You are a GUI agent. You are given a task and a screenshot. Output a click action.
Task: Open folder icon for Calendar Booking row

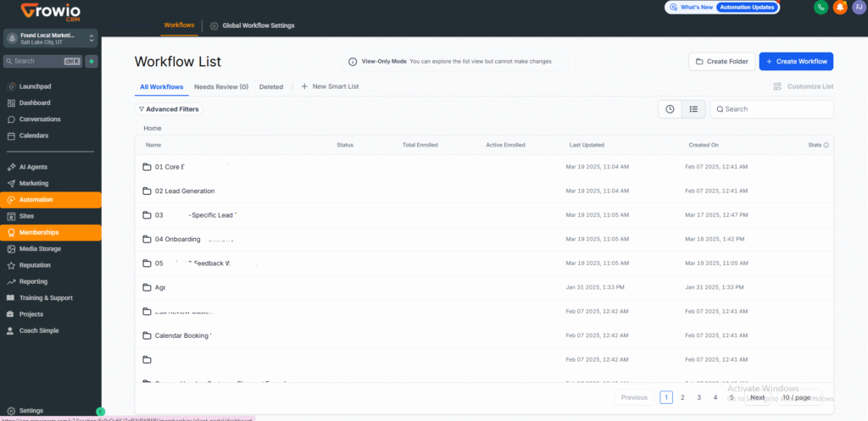click(x=147, y=335)
